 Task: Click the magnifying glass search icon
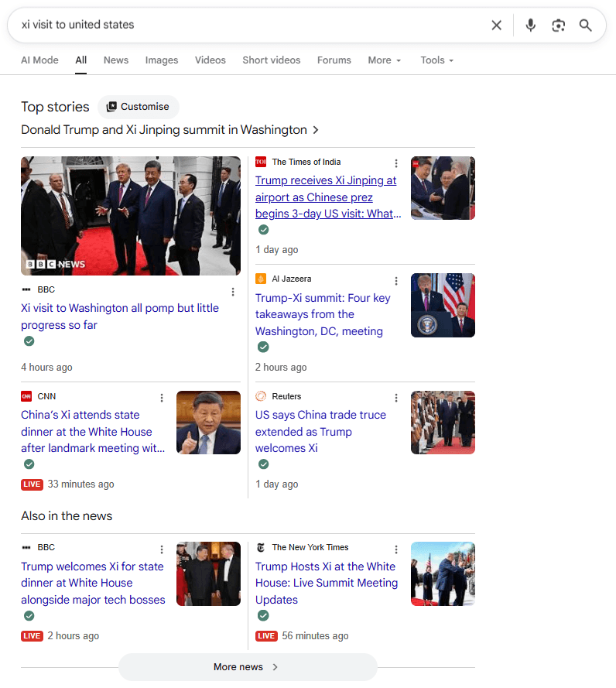pyautogui.click(x=585, y=25)
